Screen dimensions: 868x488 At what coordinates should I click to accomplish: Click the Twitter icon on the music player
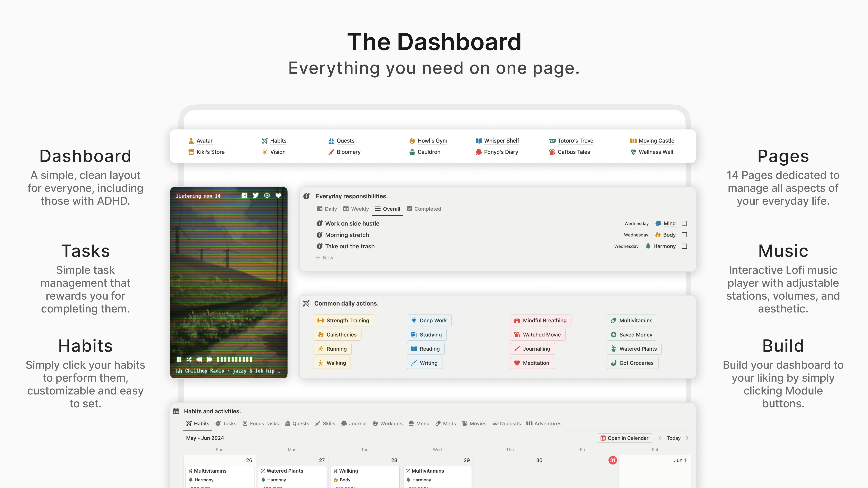(x=256, y=195)
